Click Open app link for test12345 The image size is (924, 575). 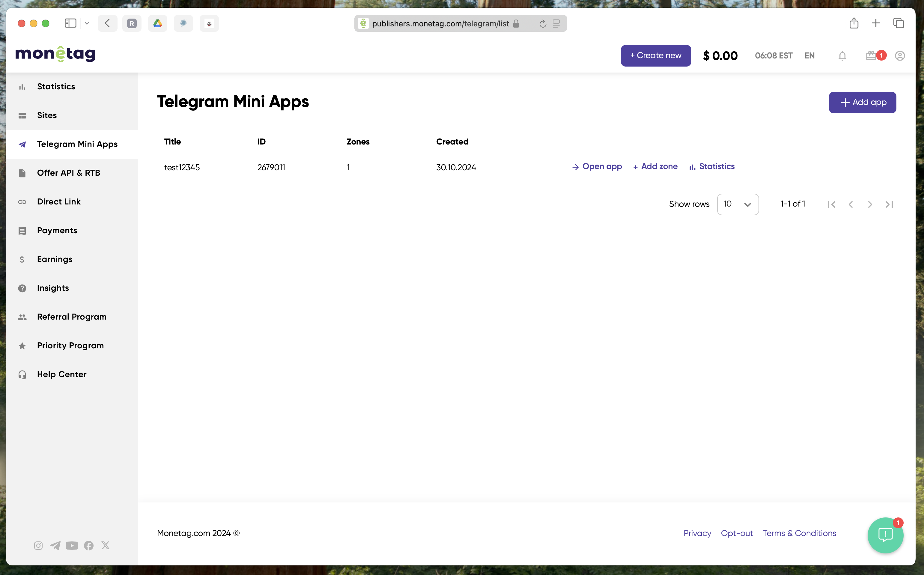point(597,167)
